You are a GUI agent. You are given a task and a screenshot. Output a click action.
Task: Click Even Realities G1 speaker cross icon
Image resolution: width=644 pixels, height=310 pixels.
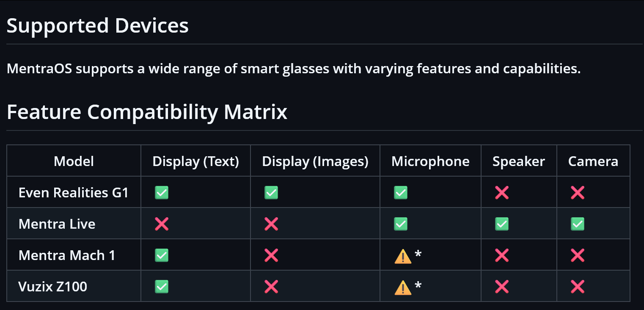coord(502,193)
